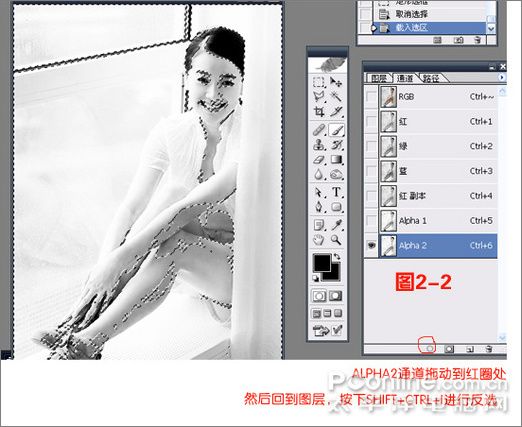Select the Eyedropper tool
The height and width of the screenshot is (427, 522).
(x=336, y=225)
